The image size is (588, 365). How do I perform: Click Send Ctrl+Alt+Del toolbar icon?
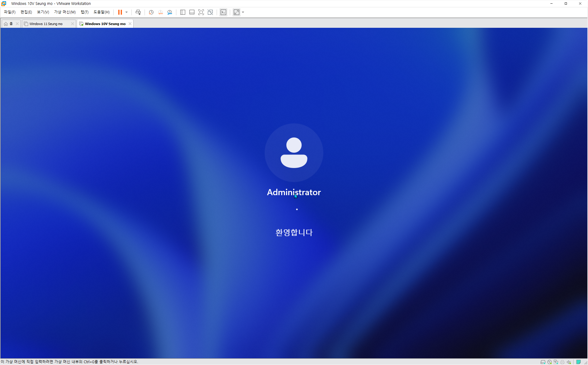point(138,12)
